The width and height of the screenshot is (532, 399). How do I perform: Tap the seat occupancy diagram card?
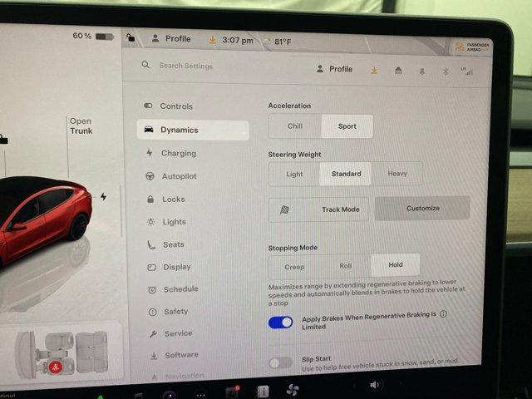tap(62, 355)
